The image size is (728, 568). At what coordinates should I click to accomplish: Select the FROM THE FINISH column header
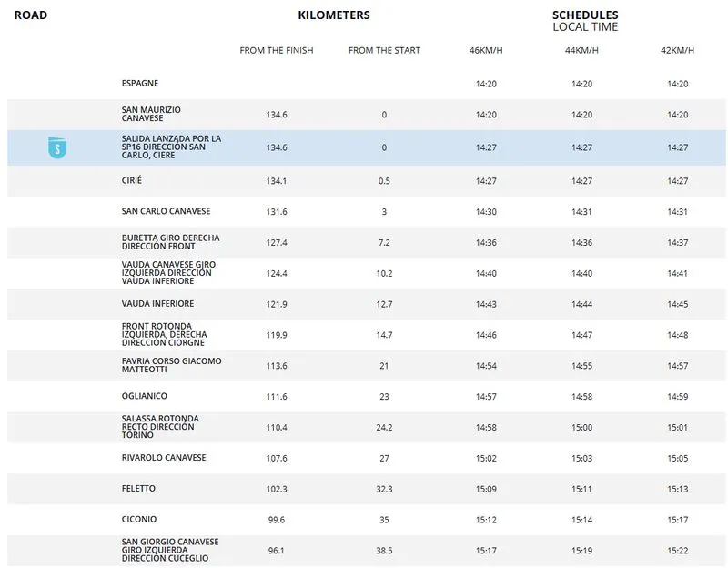click(x=277, y=51)
